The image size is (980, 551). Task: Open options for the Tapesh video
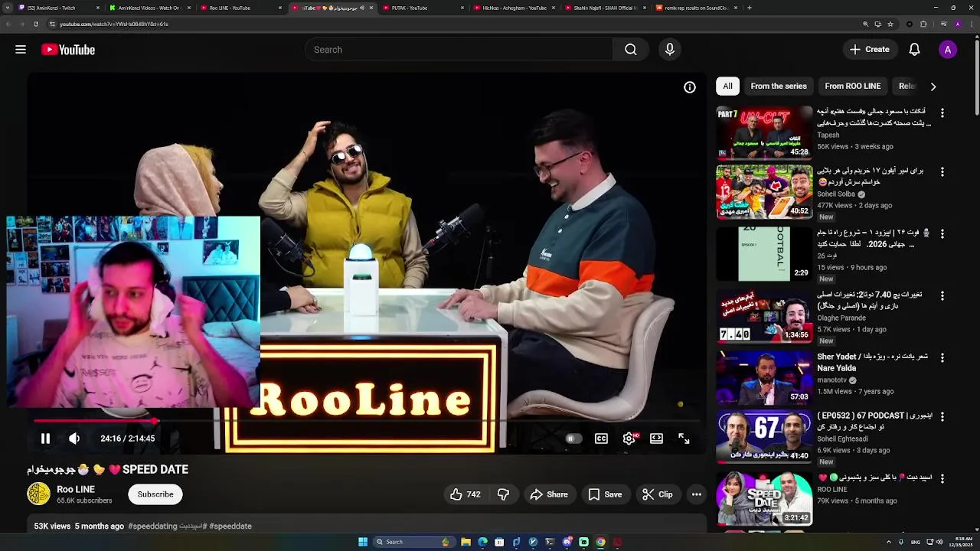942,112
